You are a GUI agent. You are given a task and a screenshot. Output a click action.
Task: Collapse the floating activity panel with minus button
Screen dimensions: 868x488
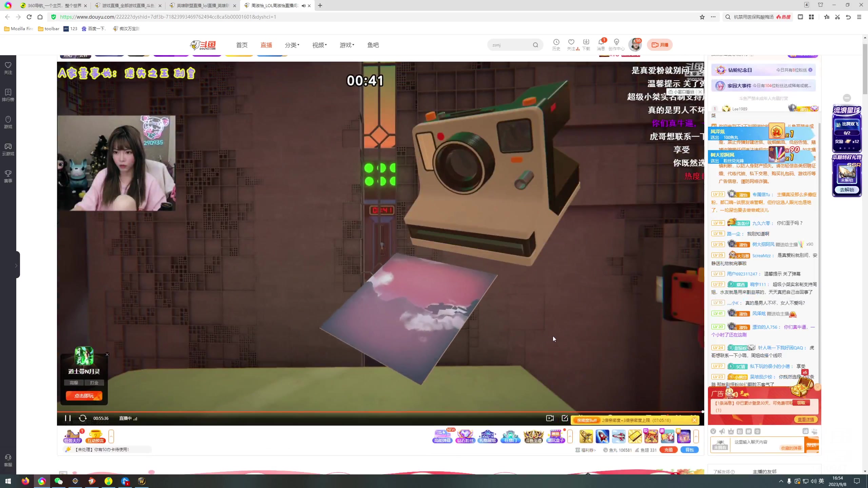tap(847, 98)
